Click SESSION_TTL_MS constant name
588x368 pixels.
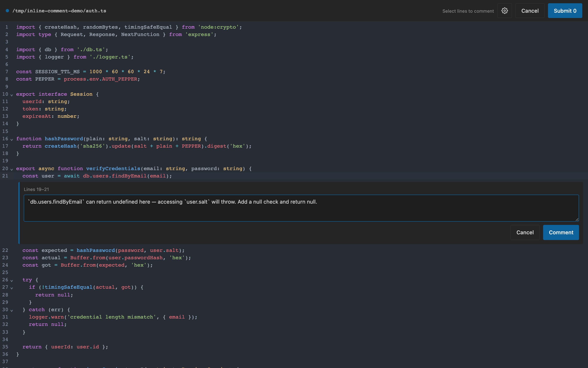(57, 72)
